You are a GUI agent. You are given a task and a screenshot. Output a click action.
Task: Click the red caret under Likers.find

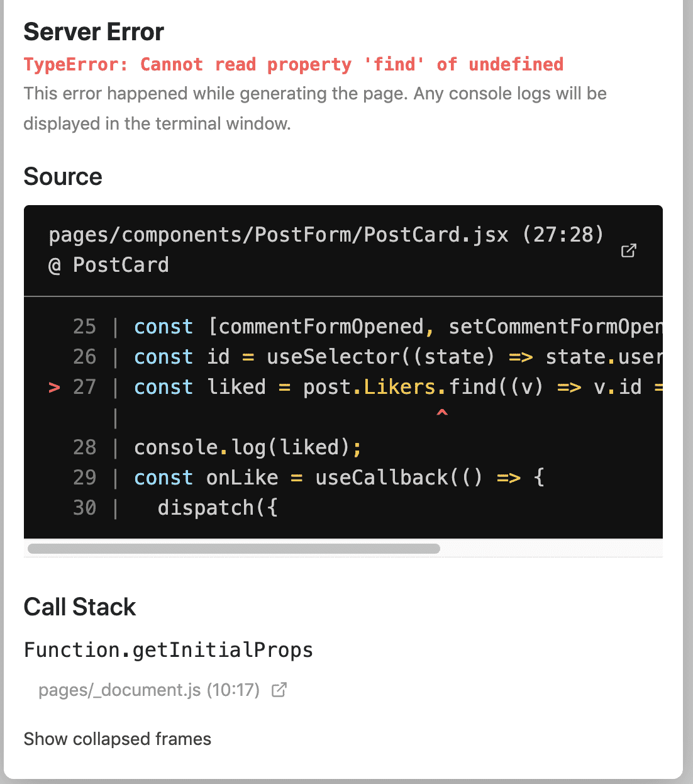point(442,413)
